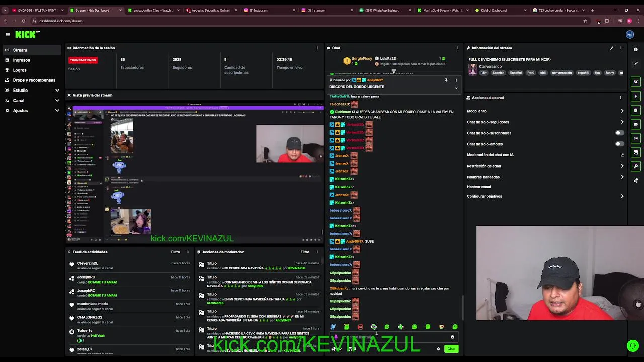This screenshot has width=644, height=362.
Task: Open Drops y recompensas in the sidebar
Action: [33, 80]
